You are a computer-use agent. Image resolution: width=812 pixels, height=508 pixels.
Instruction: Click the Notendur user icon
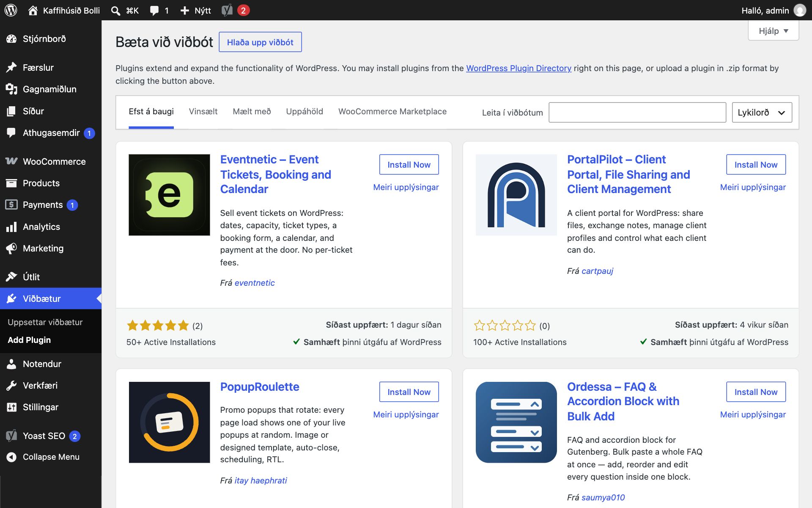(x=11, y=364)
